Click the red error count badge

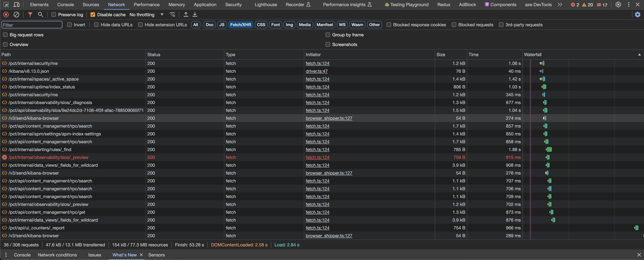click(x=575, y=5)
